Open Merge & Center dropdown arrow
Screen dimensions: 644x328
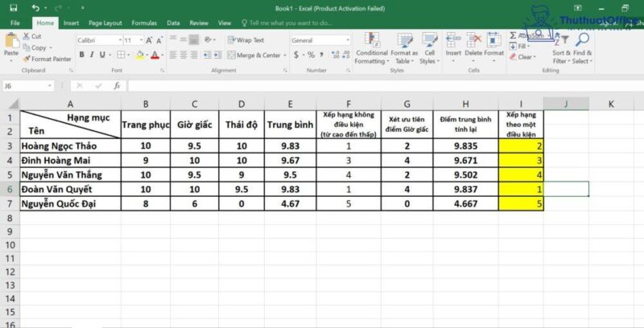[x=285, y=55]
